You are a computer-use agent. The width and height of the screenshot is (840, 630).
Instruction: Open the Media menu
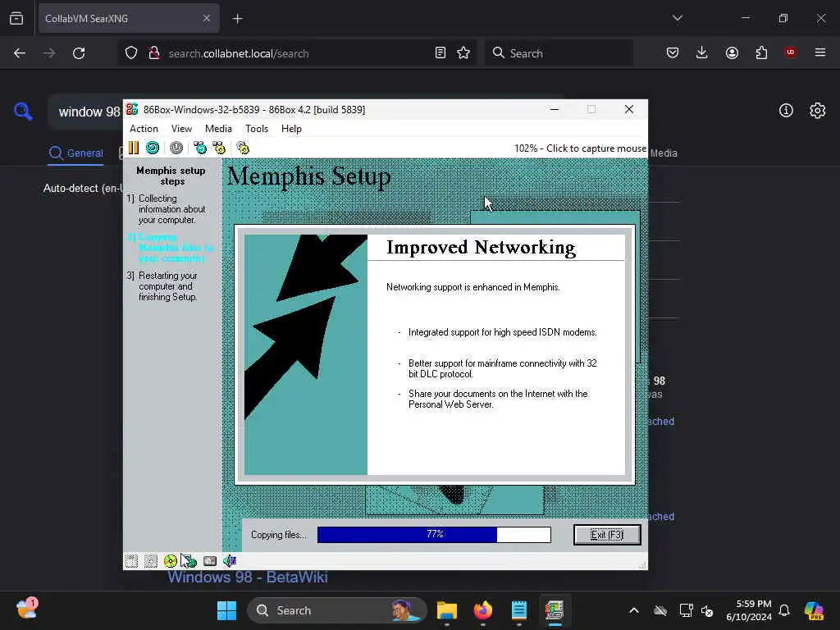(x=218, y=129)
